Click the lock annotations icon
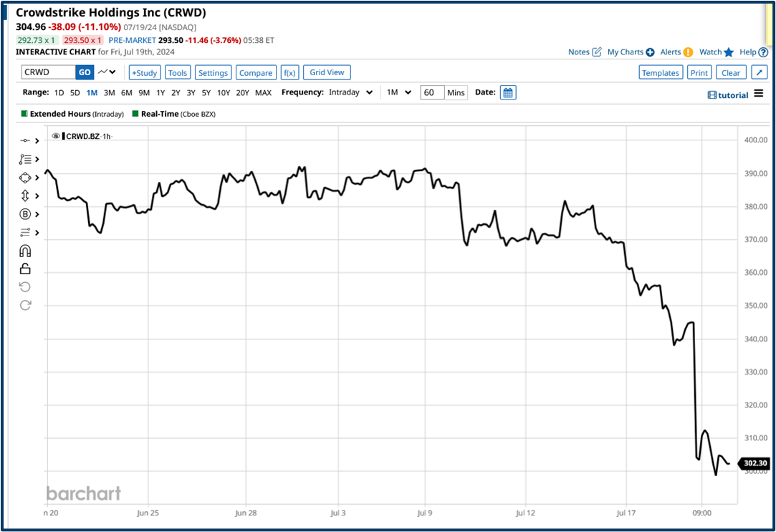The image size is (776, 532). click(x=25, y=269)
